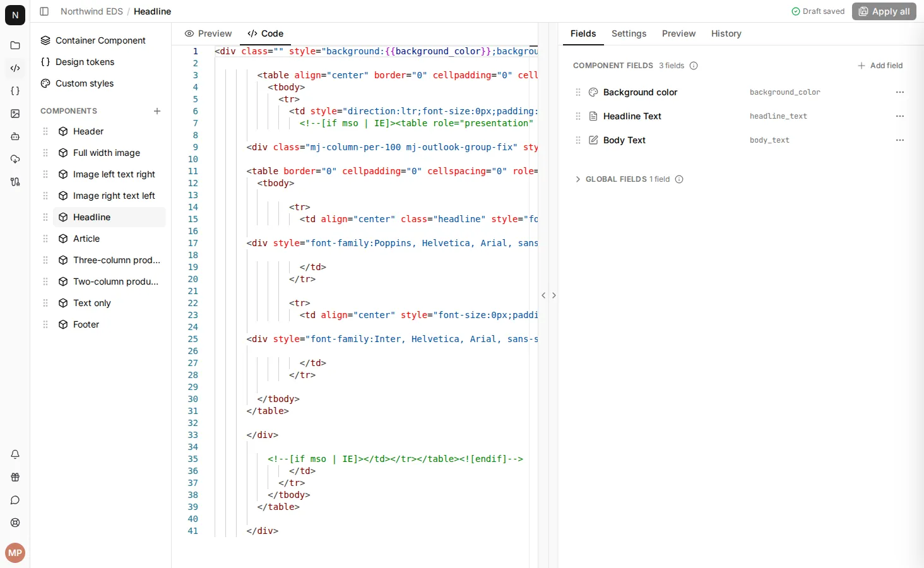Open the MP user avatar

[15, 553]
